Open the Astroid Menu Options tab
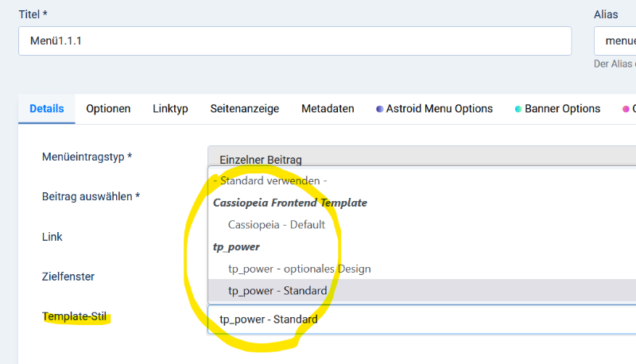Image resolution: width=636 pixels, height=364 pixels. click(434, 109)
